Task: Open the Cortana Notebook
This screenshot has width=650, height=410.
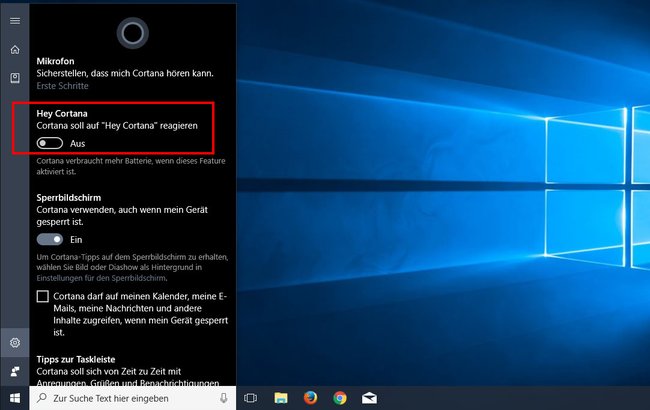Action: [15, 78]
